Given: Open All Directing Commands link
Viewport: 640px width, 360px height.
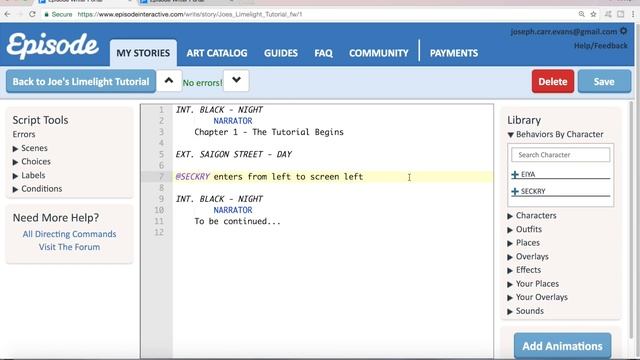Looking at the screenshot, I should coord(69,234).
